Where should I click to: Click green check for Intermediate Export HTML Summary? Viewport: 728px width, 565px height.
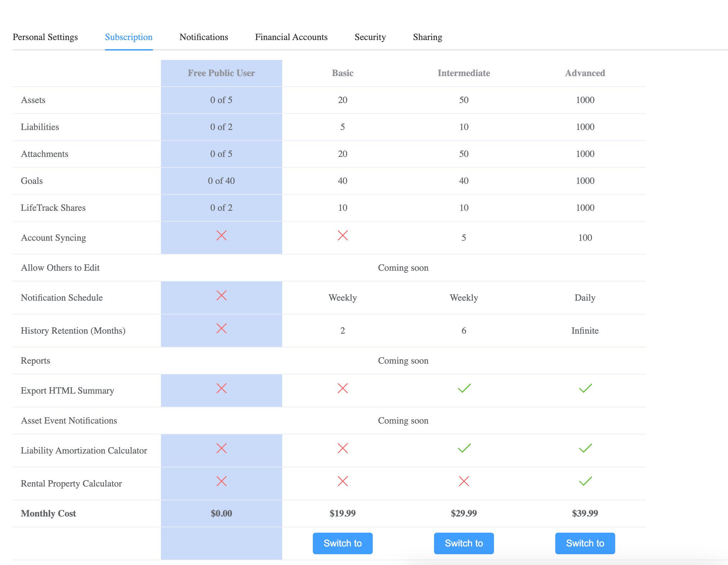coord(464,388)
